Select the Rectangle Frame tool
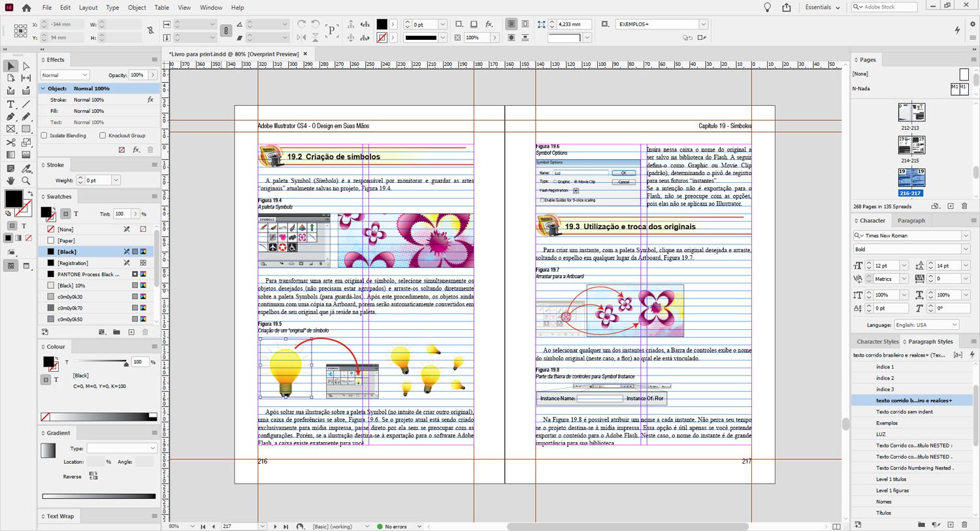The image size is (980, 531). pos(10,129)
